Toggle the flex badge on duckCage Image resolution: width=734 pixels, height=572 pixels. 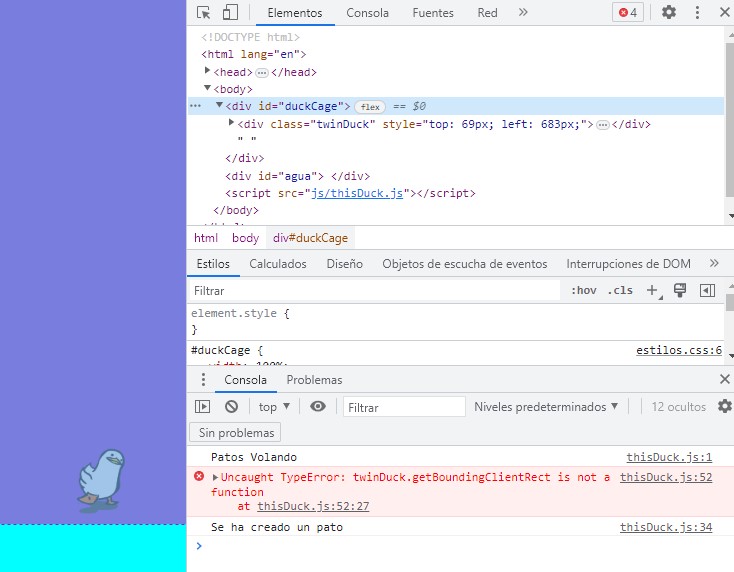[370, 107]
